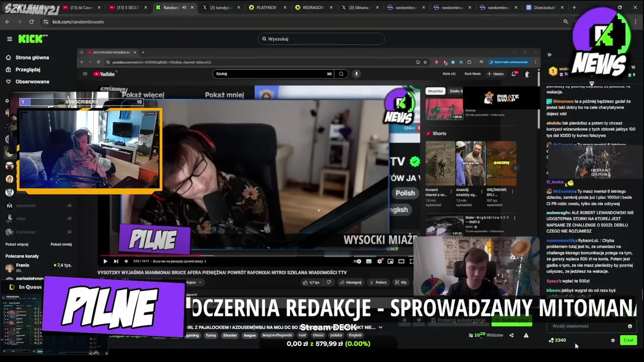Go to Strona główna in Kick sidebar

[x=28, y=57]
